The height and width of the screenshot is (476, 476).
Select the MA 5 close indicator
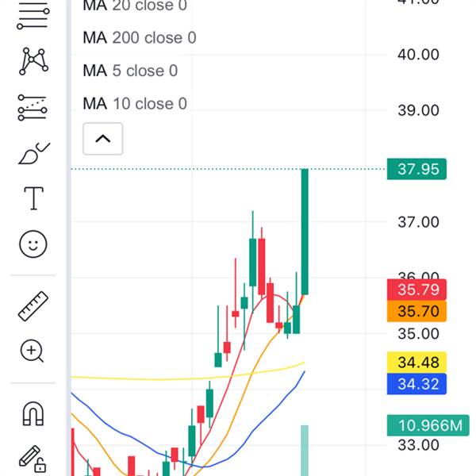(130, 71)
